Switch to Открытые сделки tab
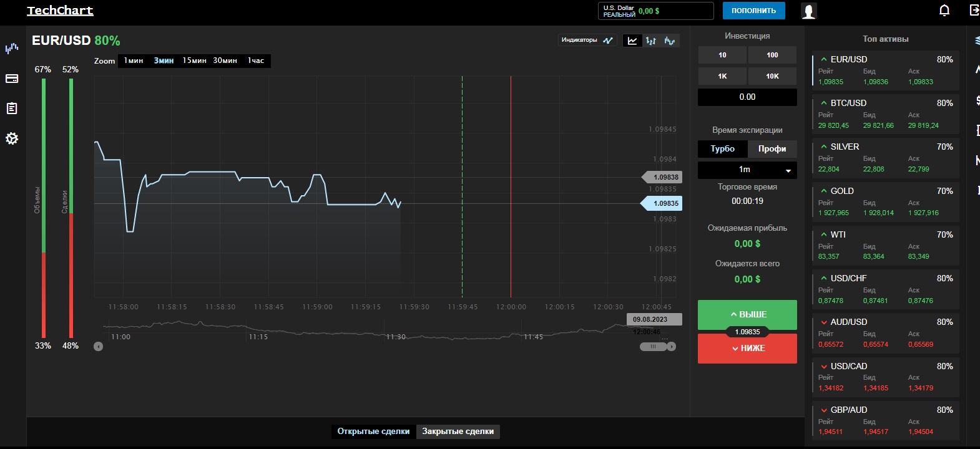The height and width of the screenshot is (449, 980). coord(373,432)
